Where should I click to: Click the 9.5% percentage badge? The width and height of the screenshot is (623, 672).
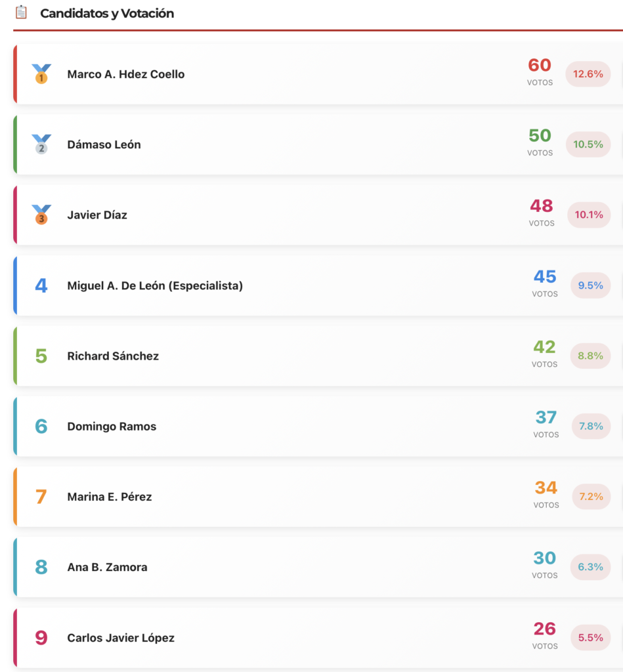click(x=590, y=285)
